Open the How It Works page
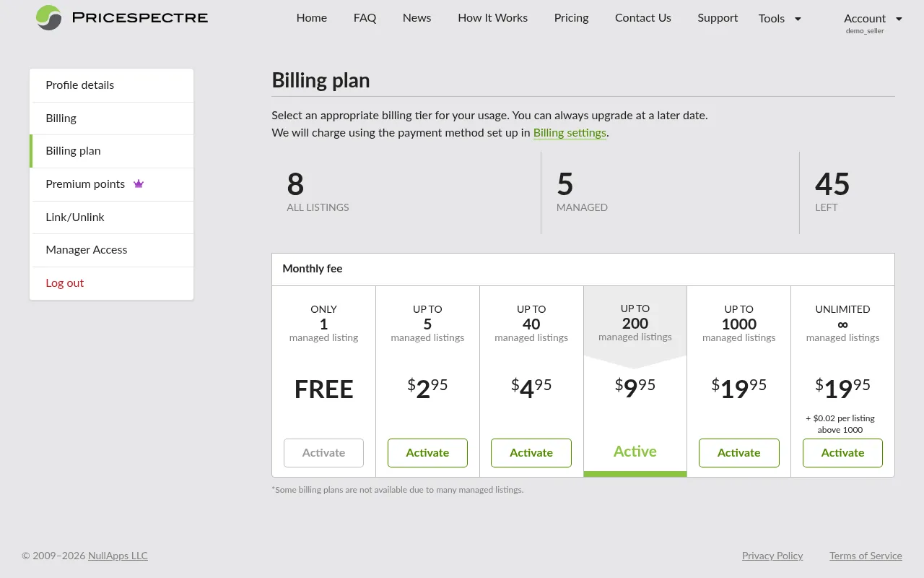 click(492, 18)
